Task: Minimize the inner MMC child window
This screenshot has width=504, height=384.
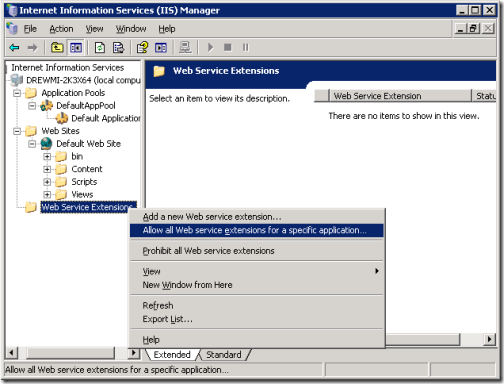Action: coord(461,29)
